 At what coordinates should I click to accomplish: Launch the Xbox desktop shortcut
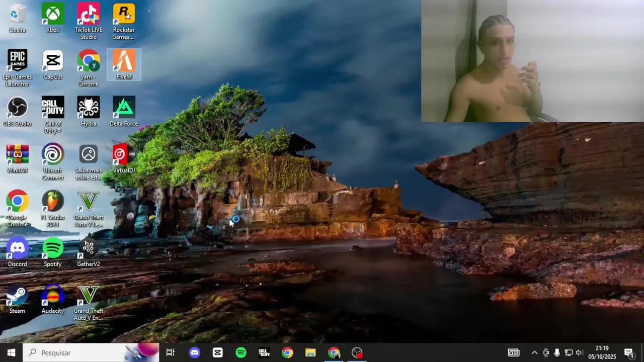point(53,19)
